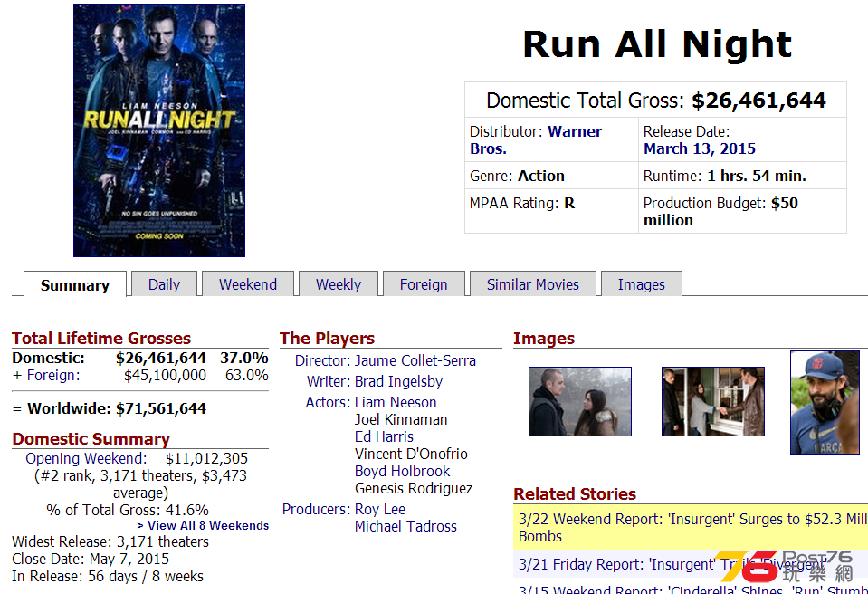The height and width of the screenshot is (594, 868).
Task: Open the Summary tab
Action: [75, 285]
